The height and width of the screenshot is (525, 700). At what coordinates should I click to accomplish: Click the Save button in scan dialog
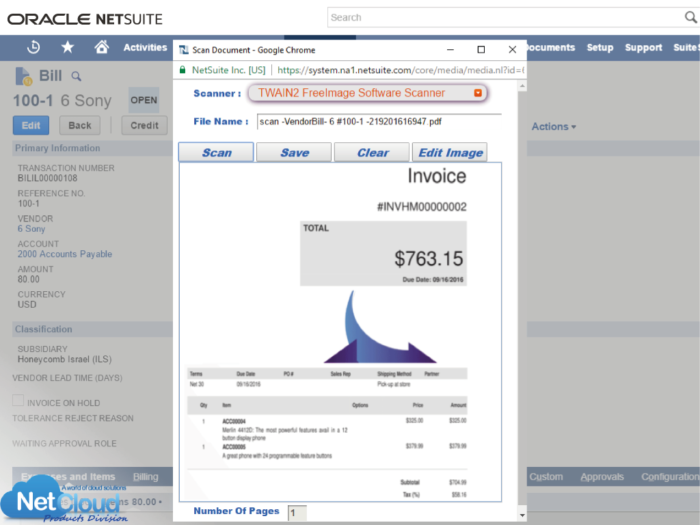coord(294,152)
